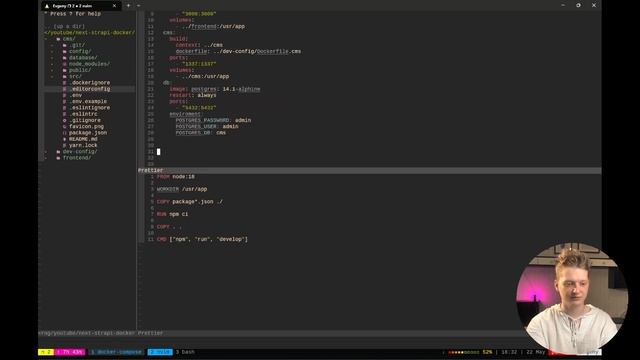The image size is (640, 360).
Task: Click the Prettier status line label
Action: pos(150,170)
